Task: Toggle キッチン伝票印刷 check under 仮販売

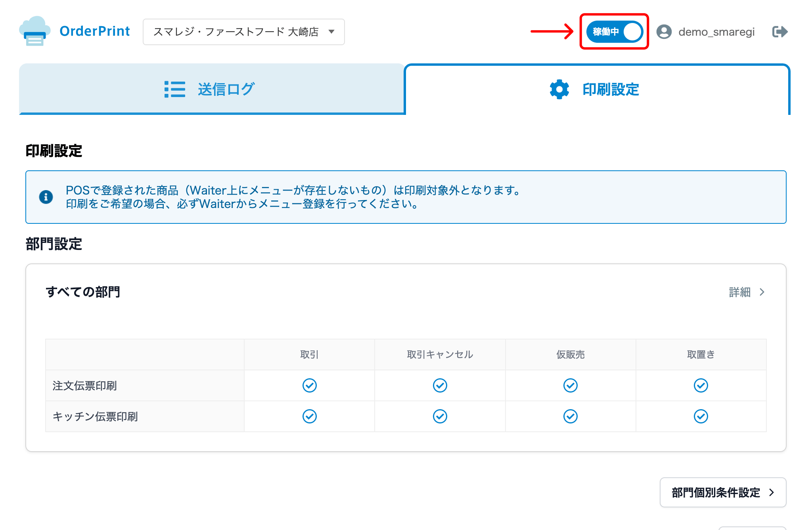Action: tap(570, 416)
